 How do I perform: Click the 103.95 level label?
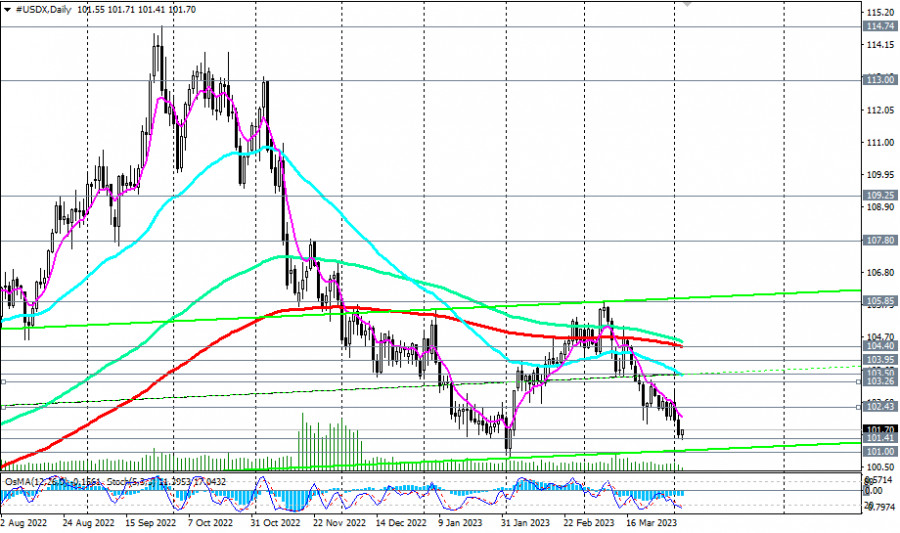pyautogui.click(x=879, y=359)
